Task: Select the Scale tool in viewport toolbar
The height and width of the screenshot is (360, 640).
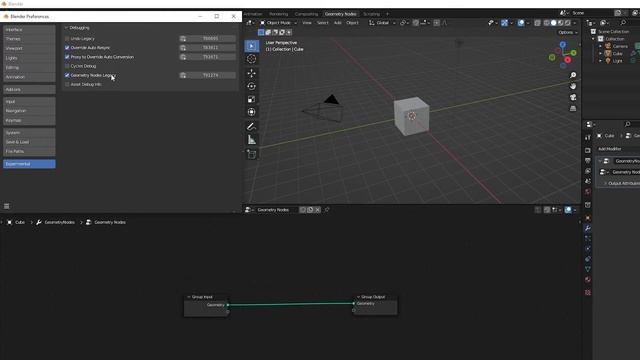Action: point(251,99)
